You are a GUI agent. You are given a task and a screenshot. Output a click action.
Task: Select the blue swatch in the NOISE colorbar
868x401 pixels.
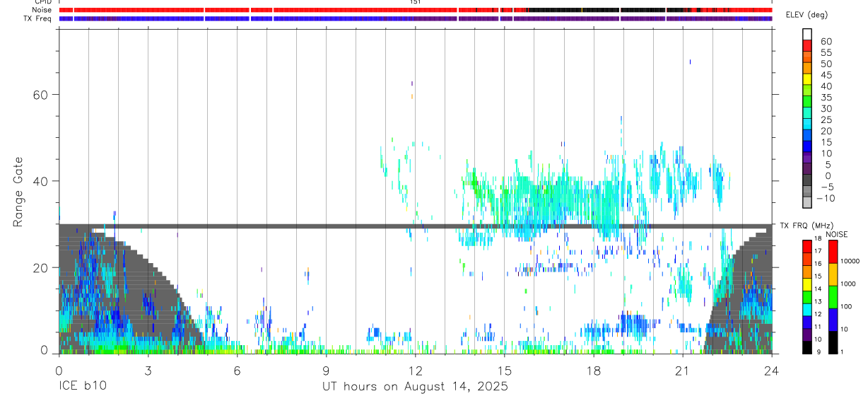[x=833, y=319]
